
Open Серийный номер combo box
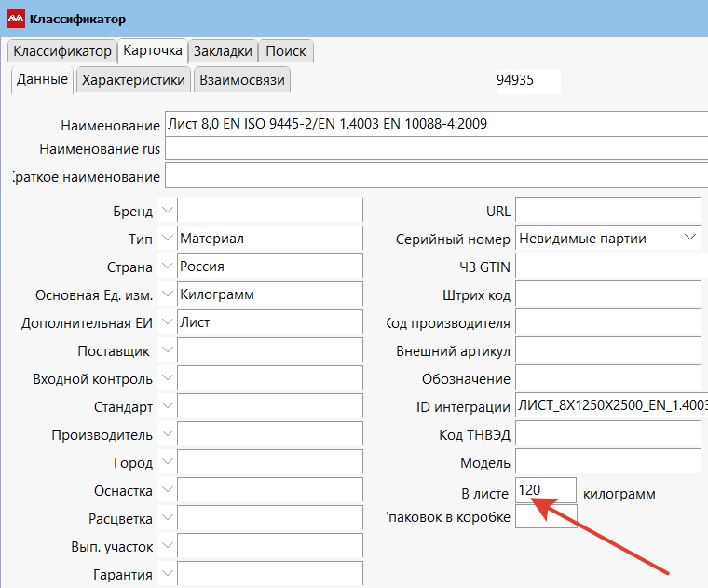point(608,238)
